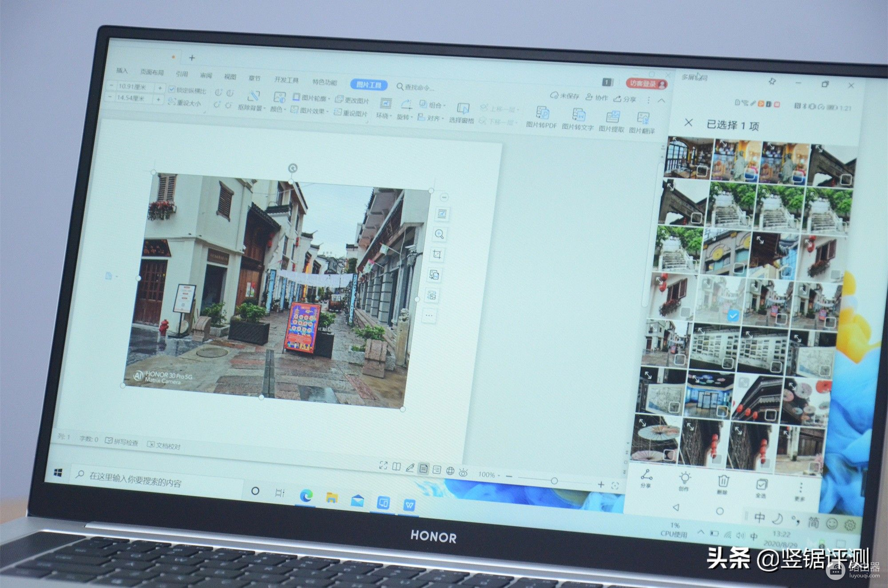888x588 pixels.
Task: Click the zoom slider handle in the status bar
Action: tap(554, 481)
